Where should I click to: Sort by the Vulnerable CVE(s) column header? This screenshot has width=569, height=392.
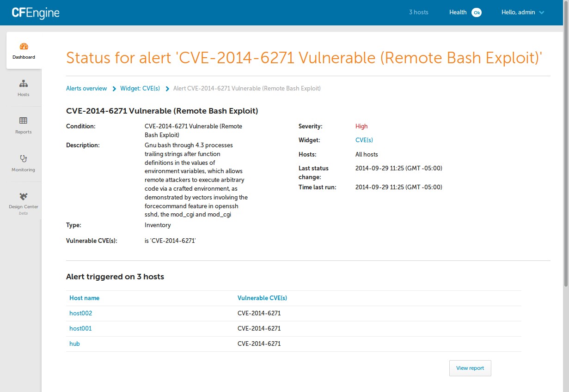(x=262, y=298)
